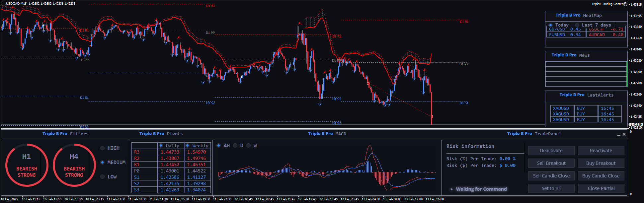Click the arrow beside Waiting for Command
644x203 pixels.
tap(451, 189)
